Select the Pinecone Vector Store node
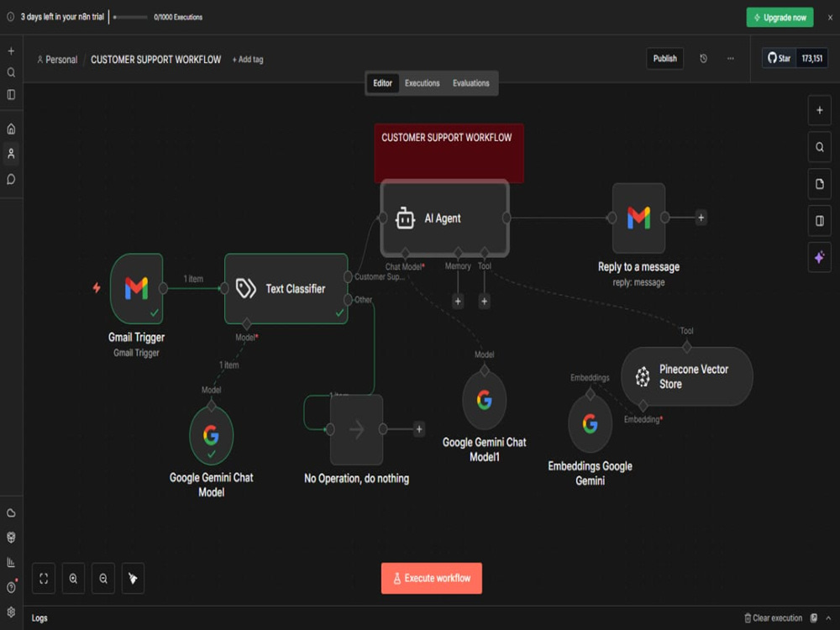This screenshot has height=630, width=840. [x=687, y=376]
